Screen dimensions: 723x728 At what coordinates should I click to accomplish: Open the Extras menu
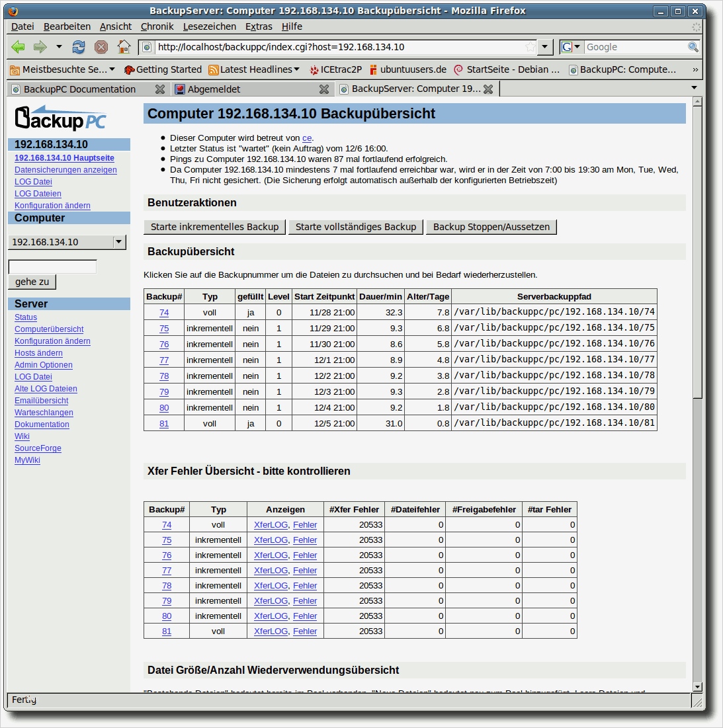tap(259, 26)
